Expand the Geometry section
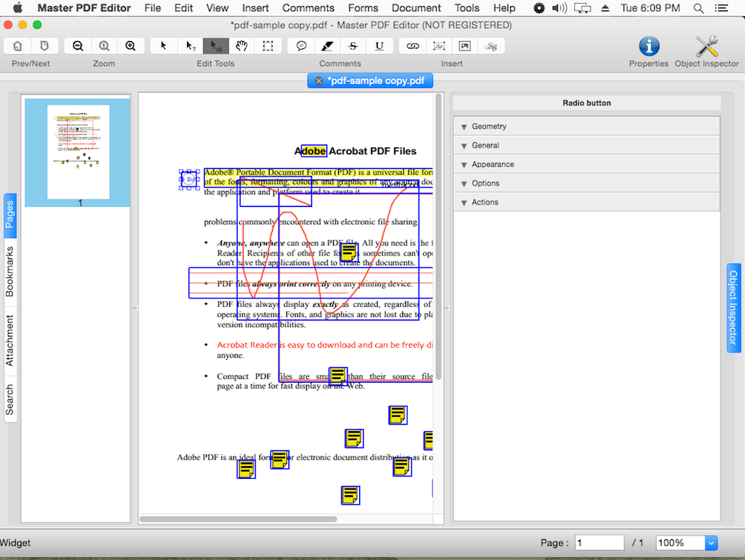Image resolution: width=745 pixels, height=560 pixels. point(586,127)
